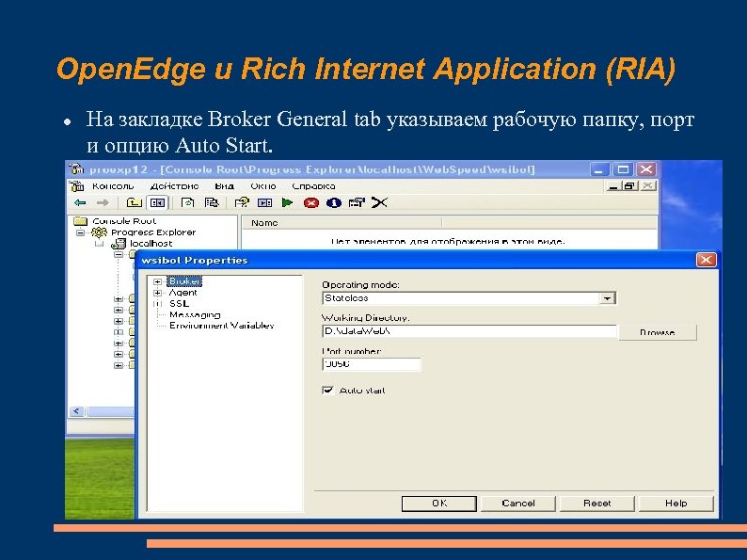Maximize the proexp12 window
The width and height of the screenshot is (747, 560).
[623, 169]
